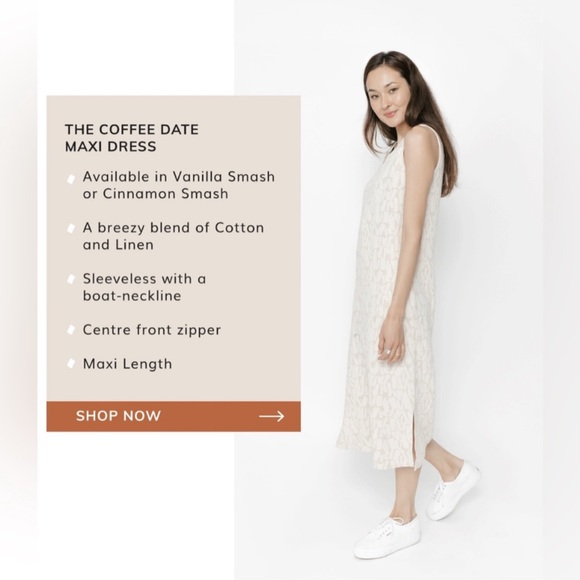Click the beige product details panel background
580x580 pixels.
(173, 249)
